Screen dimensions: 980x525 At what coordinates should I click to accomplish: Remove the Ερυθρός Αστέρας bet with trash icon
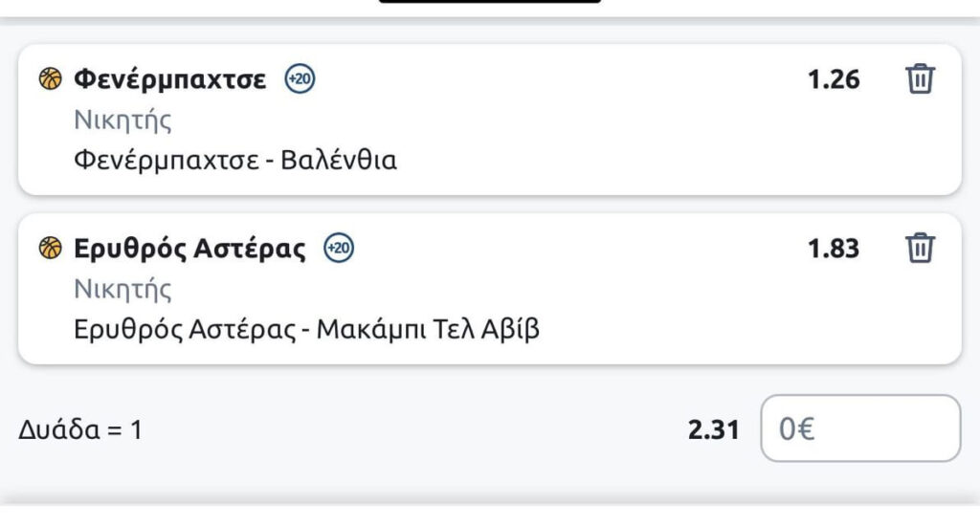click(x=920, y=249)
